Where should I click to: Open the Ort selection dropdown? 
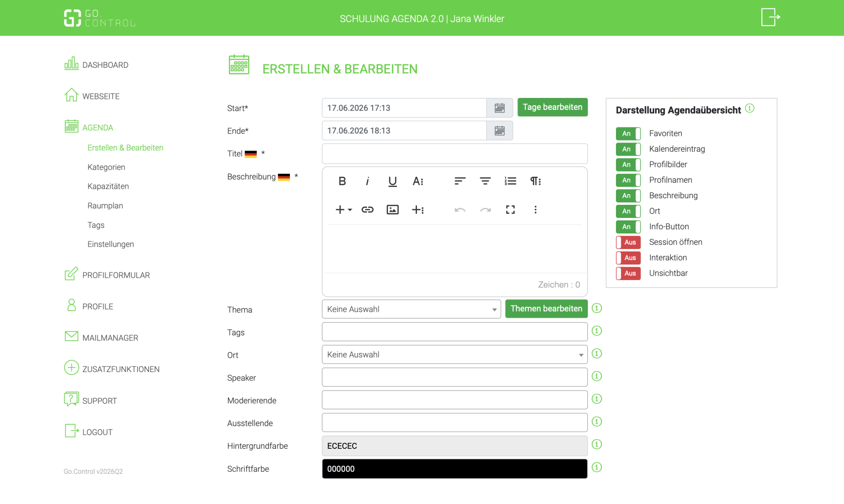[x=455, y=354]
